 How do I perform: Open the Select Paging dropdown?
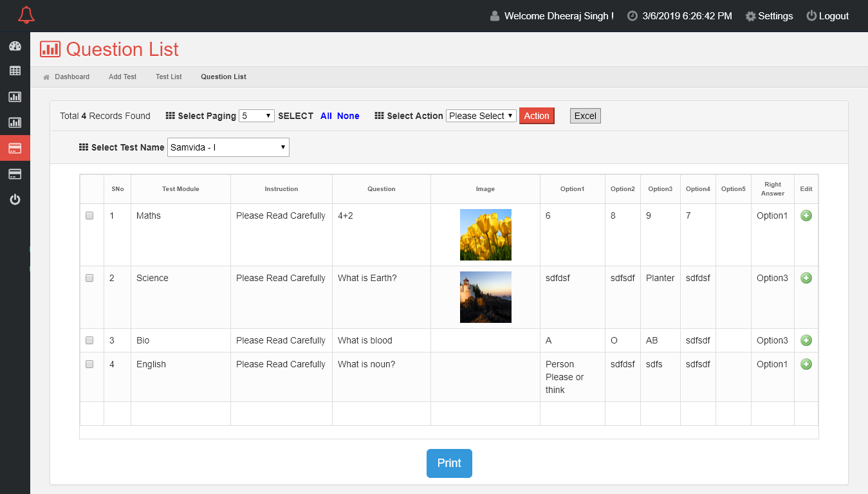[256, 116]
